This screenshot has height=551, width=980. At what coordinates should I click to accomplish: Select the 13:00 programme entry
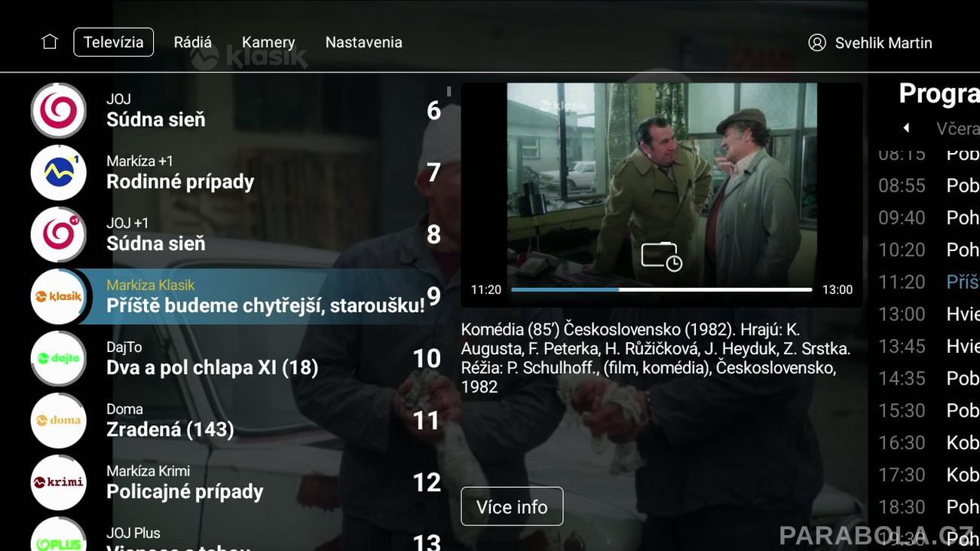(928, 314)
